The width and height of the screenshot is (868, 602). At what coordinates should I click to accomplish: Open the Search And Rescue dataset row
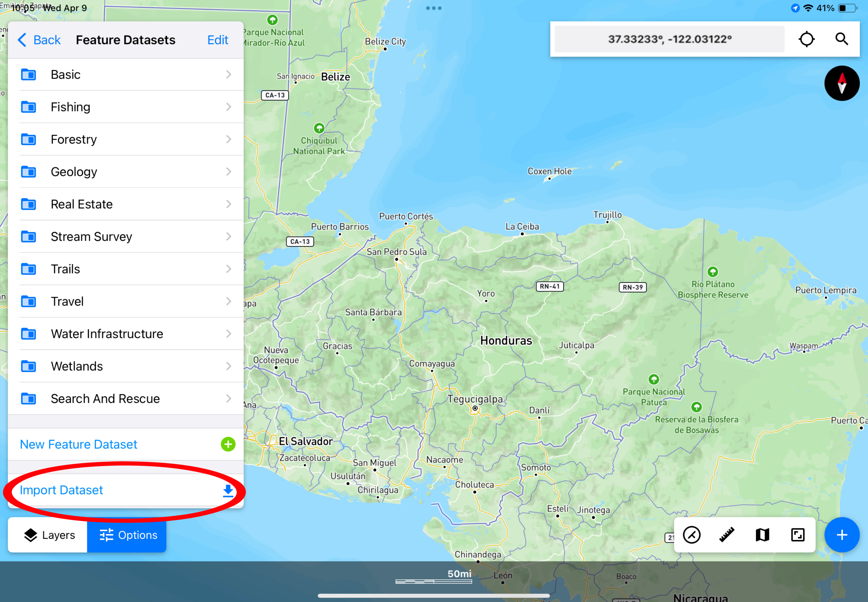pos(126,399)
